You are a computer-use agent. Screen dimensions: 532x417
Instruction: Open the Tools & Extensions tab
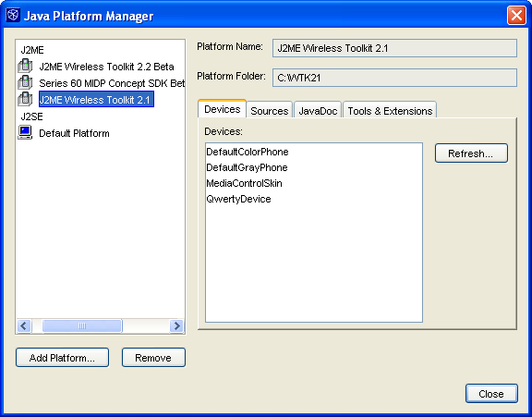(x=390, y=110)
